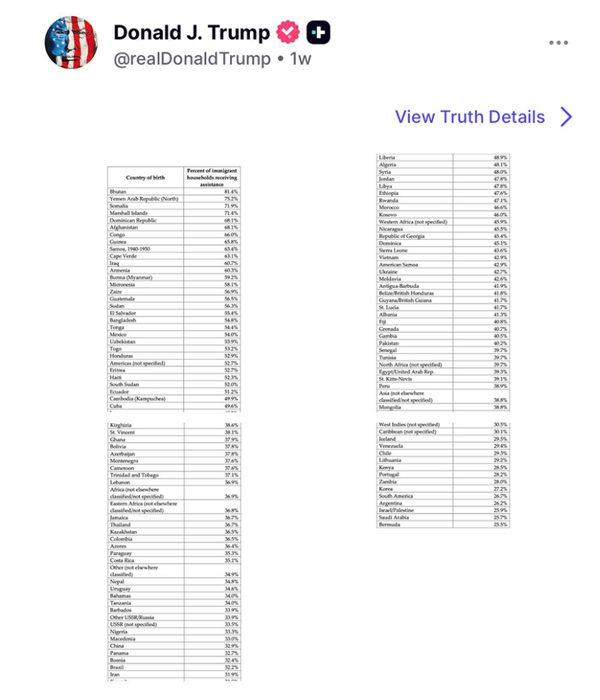This screenshot has height=700, width=600.
Task: Open the View Truth Details link
Action: [x=470, y=117]
